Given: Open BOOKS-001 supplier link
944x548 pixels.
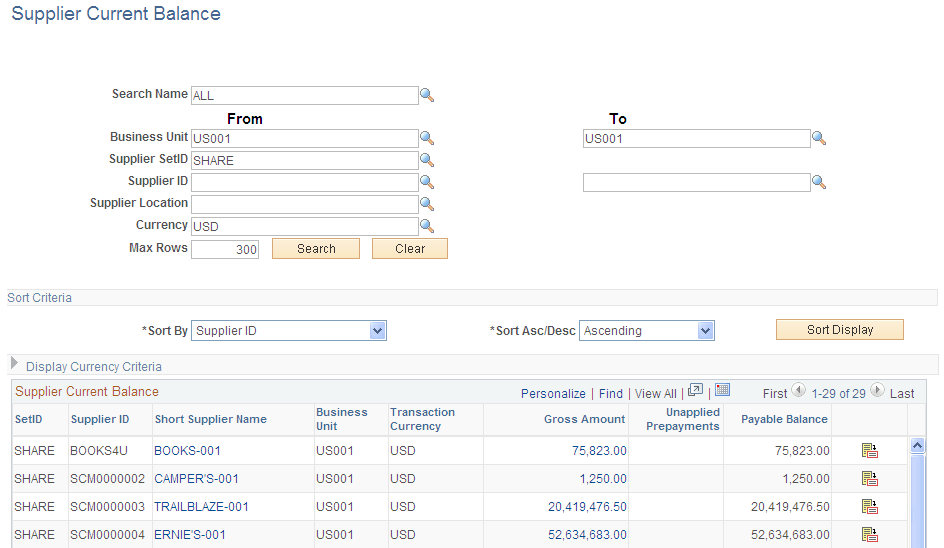Looking at the screenshot, I should pos(187,450).
